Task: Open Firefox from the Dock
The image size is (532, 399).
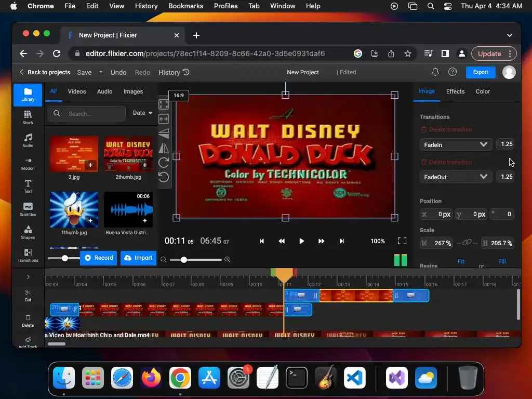Action: click(x=151, y=378)
